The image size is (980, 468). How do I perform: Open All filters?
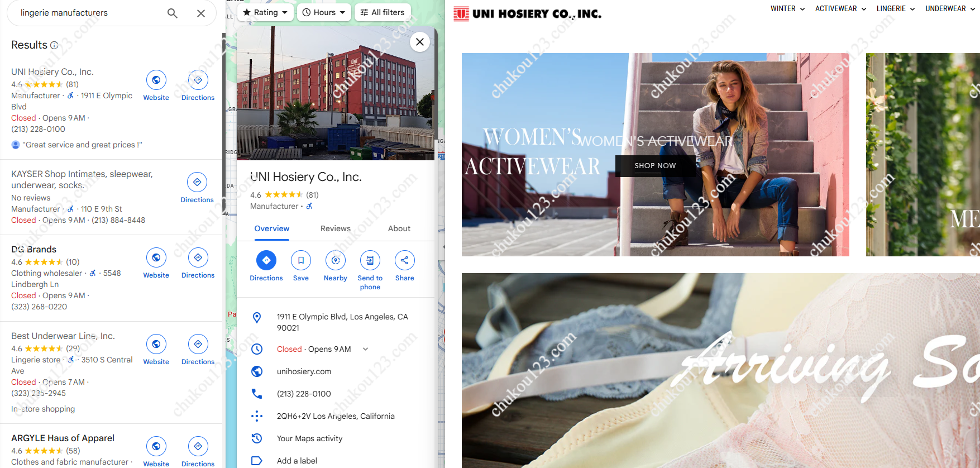tap(383, 12)
